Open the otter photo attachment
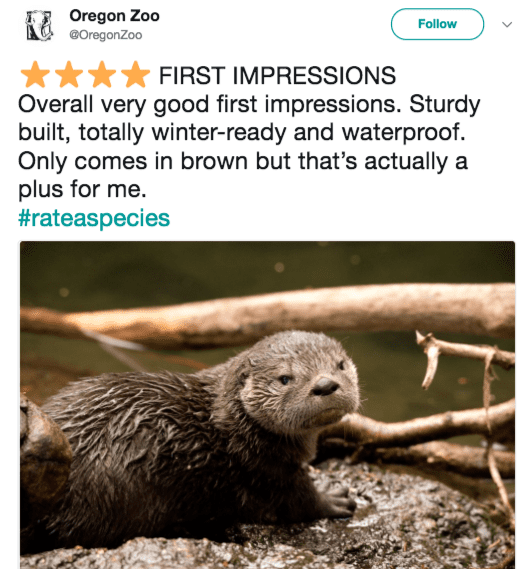The height and width of the screenshot is (569, 524). click(267, 405)
